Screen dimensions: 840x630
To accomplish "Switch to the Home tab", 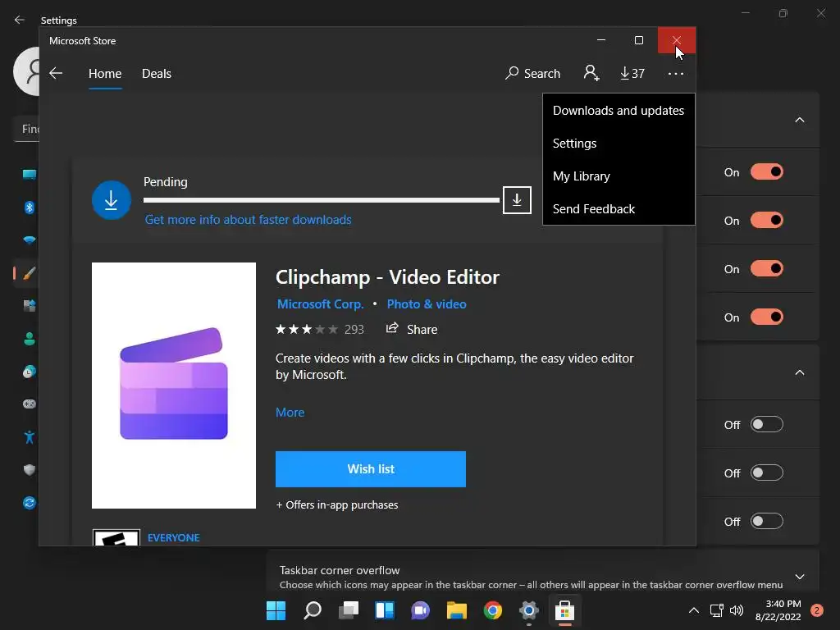I will click(105, 73).
